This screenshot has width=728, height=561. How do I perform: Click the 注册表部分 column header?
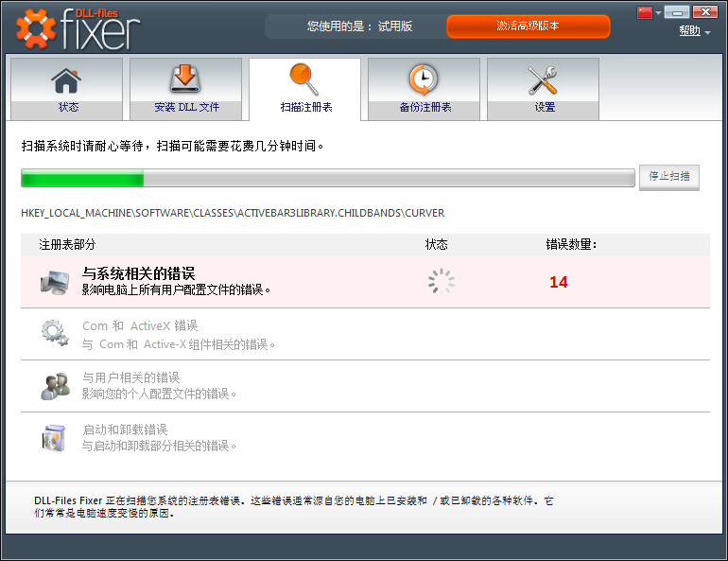[67, 244]
